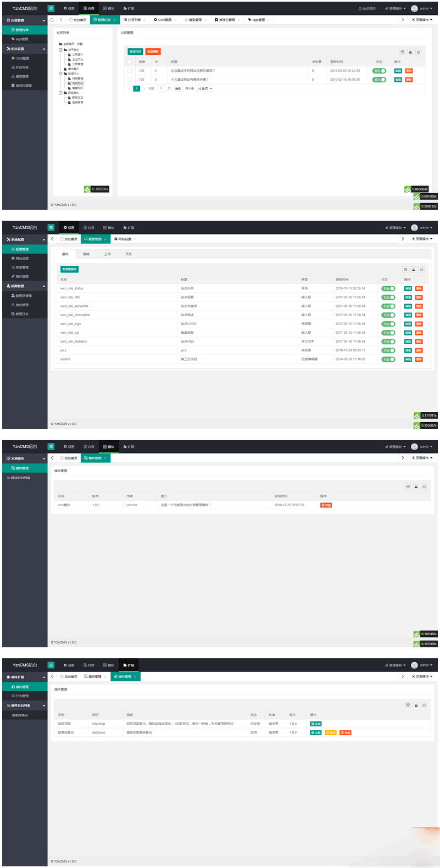Toggle status switch for web_site_status row

point(388,288)
